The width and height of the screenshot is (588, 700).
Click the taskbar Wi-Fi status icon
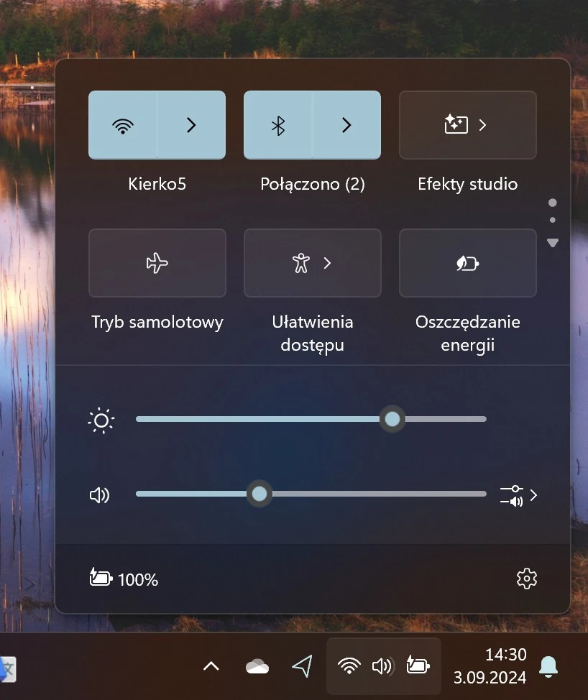coord(349,666)
